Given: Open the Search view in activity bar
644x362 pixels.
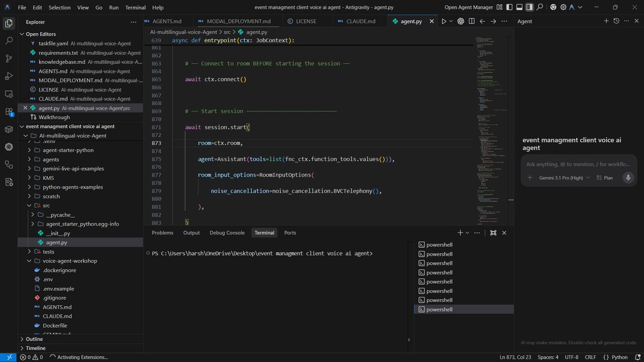Looking at the screenshot, I should 9,40.
